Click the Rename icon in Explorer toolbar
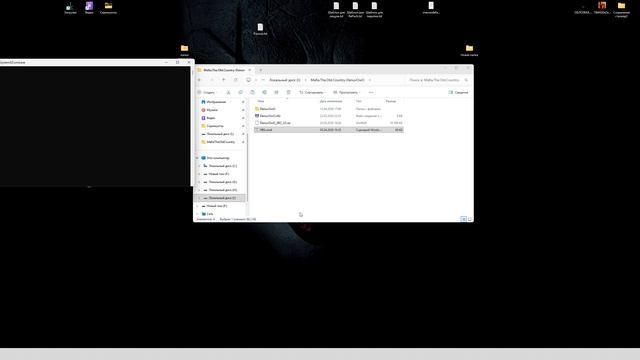The image size is (640, 360). [x=264, y=93]
